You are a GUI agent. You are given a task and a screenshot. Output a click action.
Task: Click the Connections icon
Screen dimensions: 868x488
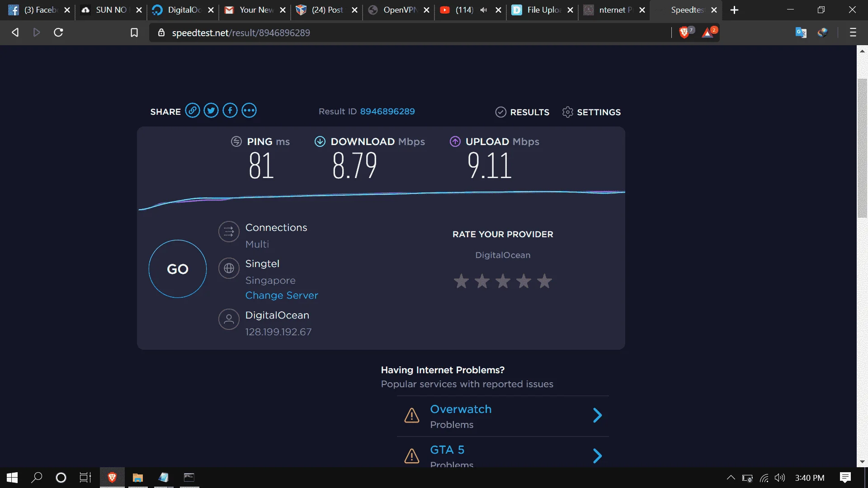tap(229, 232)
